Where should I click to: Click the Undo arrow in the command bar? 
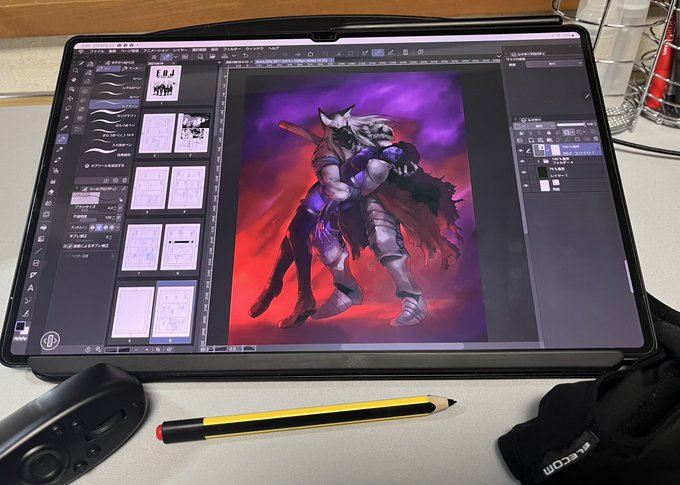pos(245,56)
